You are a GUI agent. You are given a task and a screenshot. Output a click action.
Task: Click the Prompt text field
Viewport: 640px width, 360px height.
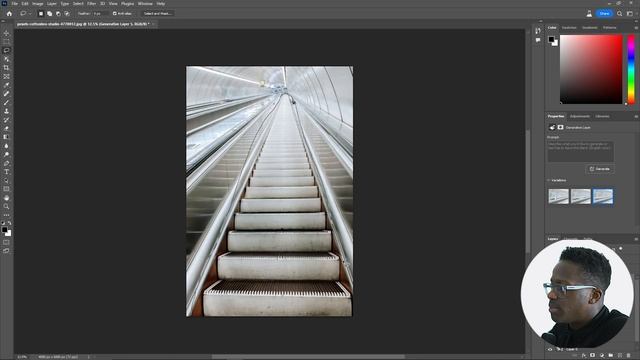[580, 151]
